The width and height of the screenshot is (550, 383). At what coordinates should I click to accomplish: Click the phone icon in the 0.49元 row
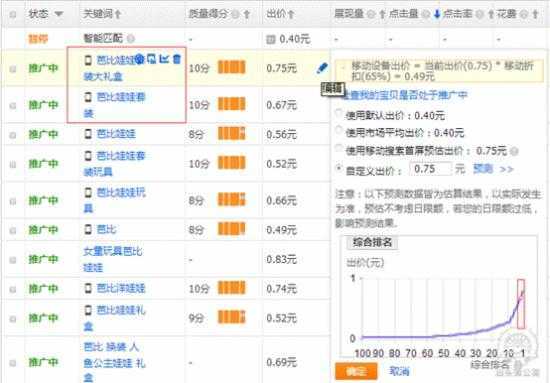(x=88, y=229)
